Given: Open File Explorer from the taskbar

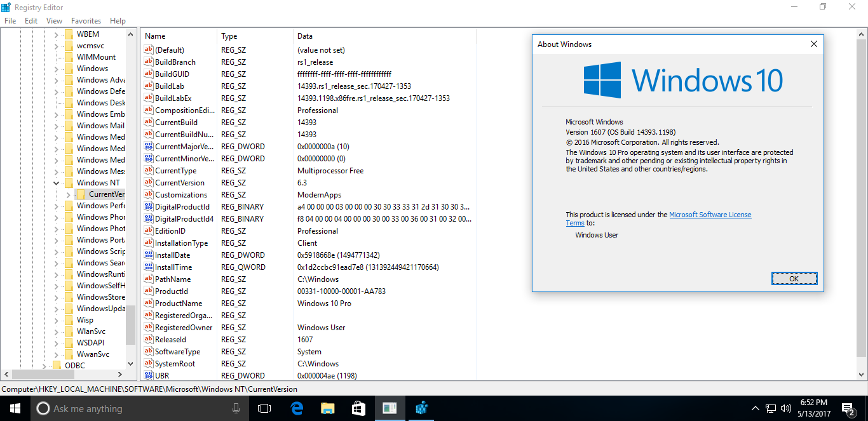Looking at the screenshot, I should 327,408.
